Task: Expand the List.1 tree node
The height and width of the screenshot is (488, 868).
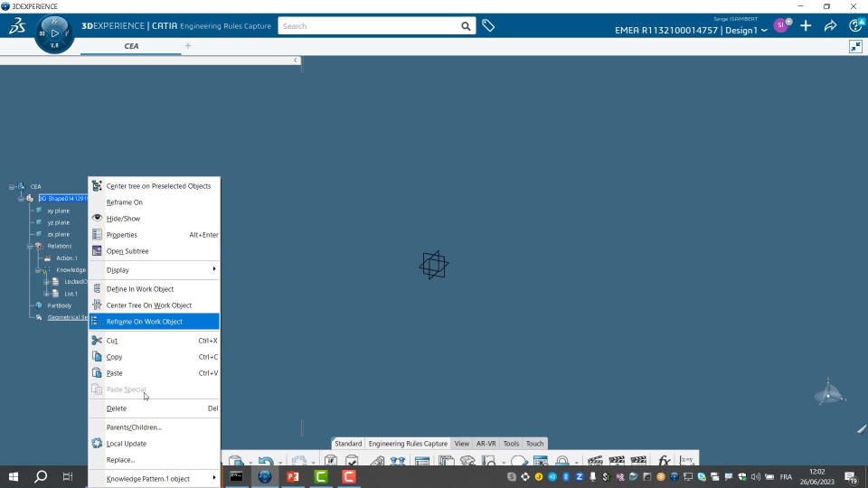Action: (47, 294)
